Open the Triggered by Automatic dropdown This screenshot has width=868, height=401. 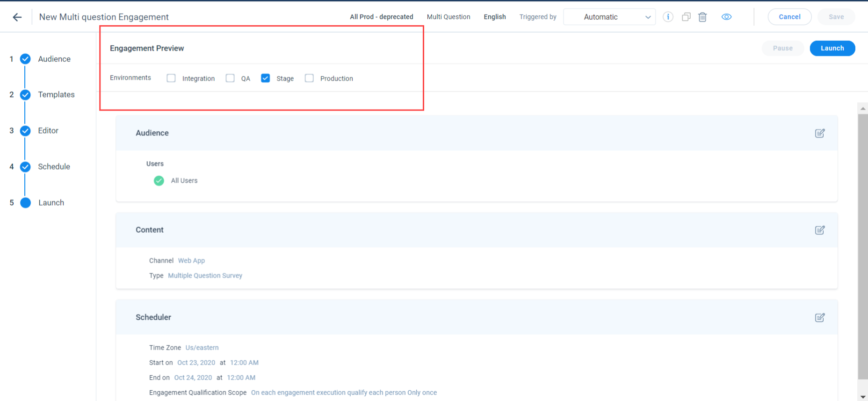[x=609, y=17]
